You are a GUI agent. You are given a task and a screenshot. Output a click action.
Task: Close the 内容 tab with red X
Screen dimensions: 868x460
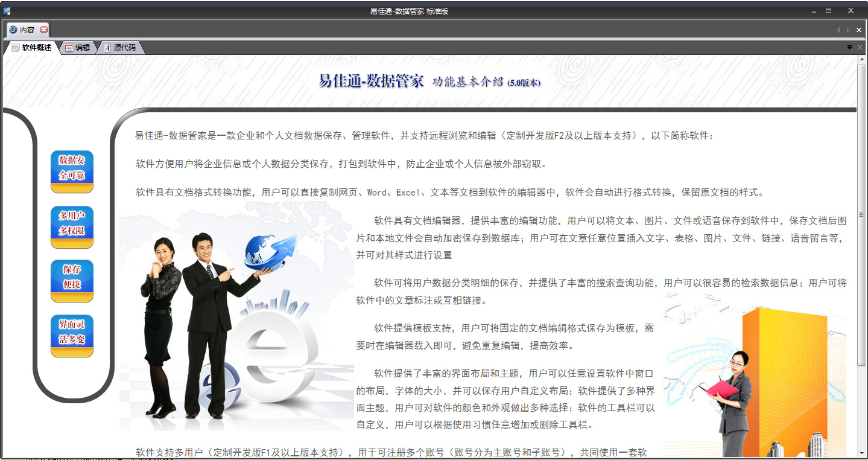click(44, 30)
